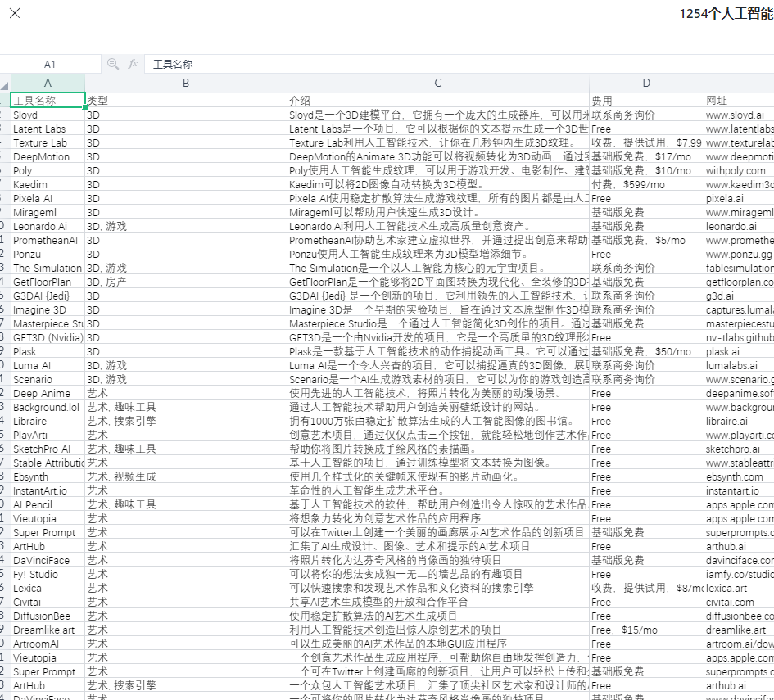The height and width of the screenshot is (700, 774).
Task: Click the civitai.com URL cell
Action: click(x=739, y=602)
